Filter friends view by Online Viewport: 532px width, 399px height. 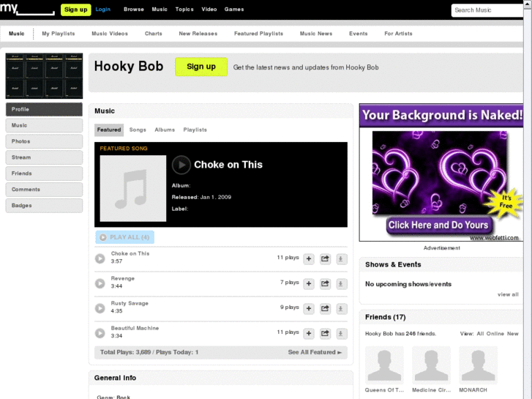(x=495, y=334)
